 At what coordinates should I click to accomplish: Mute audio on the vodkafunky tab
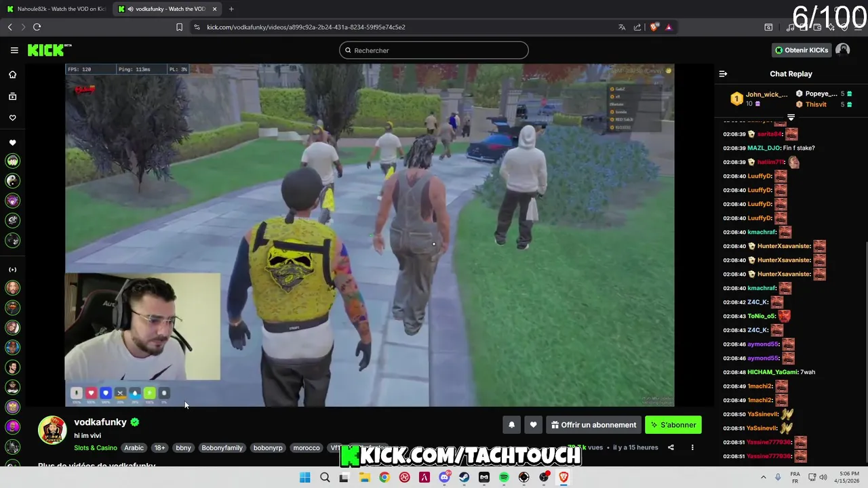pos(130,9)
